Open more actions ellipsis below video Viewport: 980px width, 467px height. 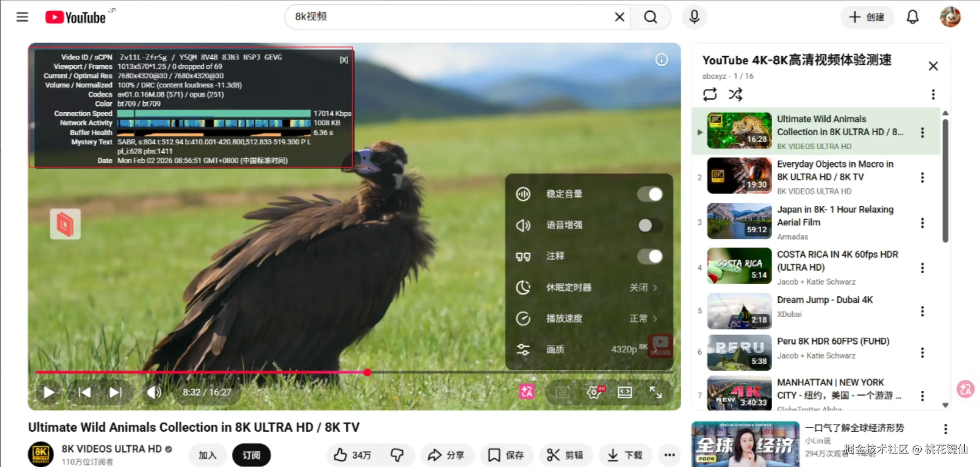(670, 455)
